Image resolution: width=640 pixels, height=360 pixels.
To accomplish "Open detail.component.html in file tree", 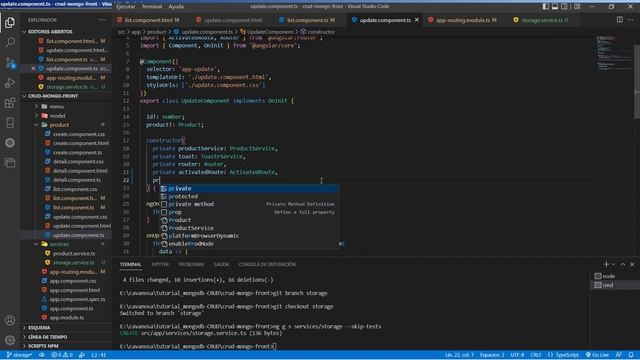I will pyautogui.click(x=80, y=171).
